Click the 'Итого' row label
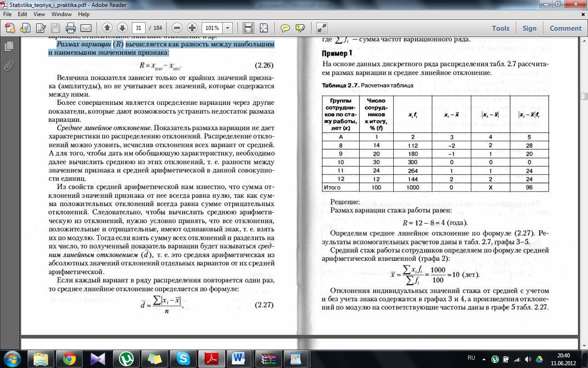This screenshot has height=368, width=588. [x=332, y=188]
